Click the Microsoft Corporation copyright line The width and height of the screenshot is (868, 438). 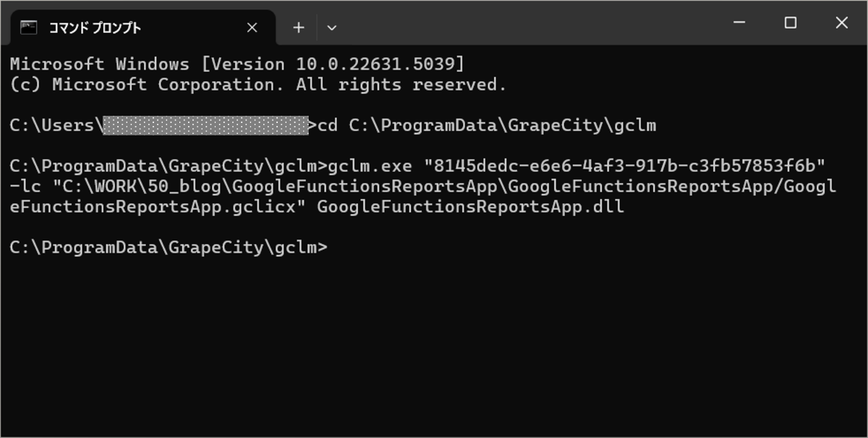[x=258, y=85]
